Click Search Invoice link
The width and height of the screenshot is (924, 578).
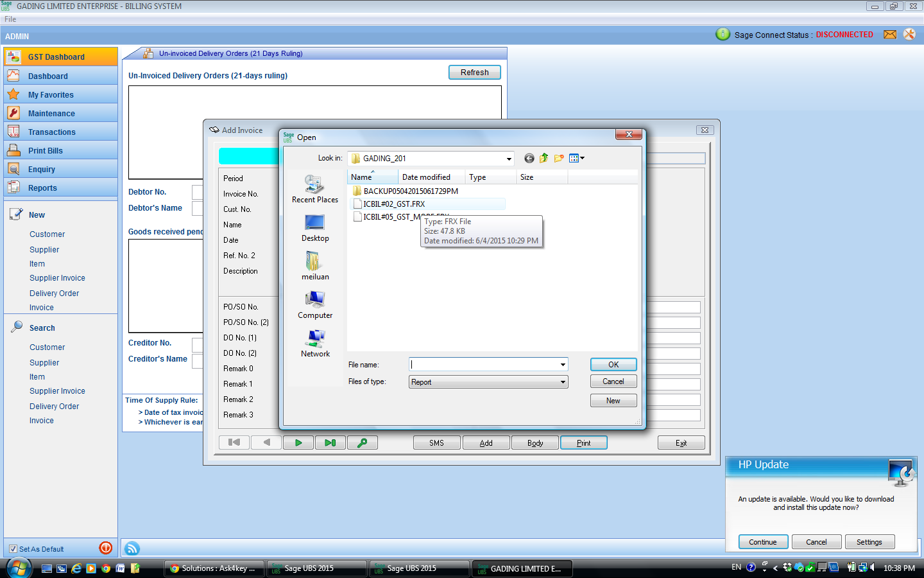pyautogui.click(x=42, y=421)
